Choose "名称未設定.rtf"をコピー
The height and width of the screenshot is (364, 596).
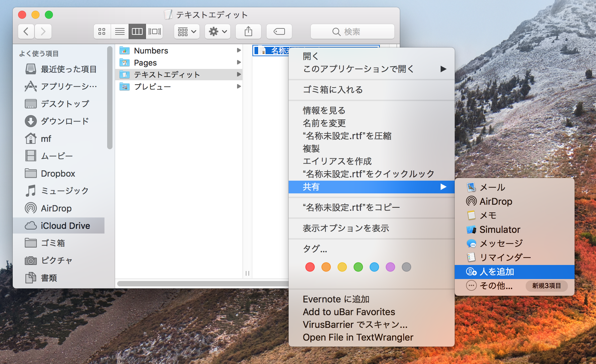click(x=372, y=207)
